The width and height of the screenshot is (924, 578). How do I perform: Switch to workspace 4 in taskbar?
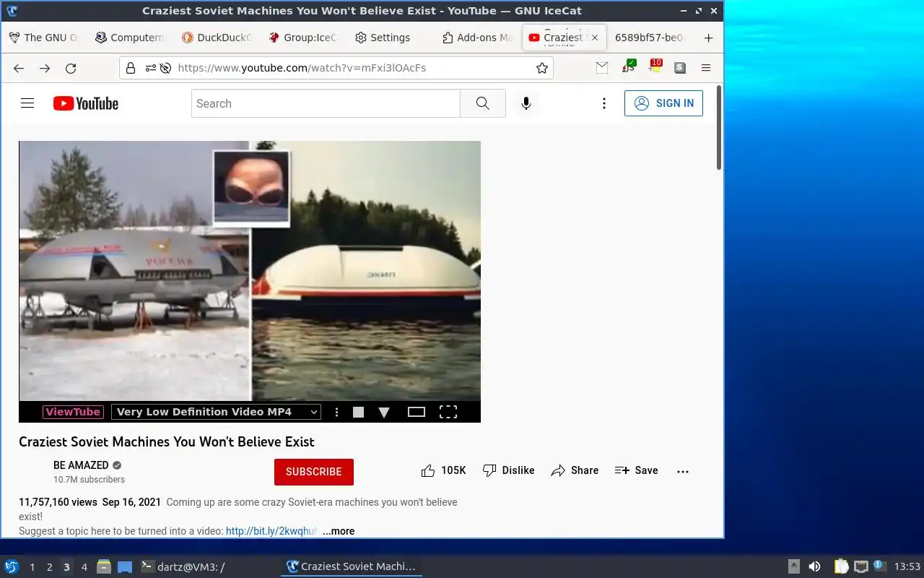pyautogui.click(x=84, y=567)
